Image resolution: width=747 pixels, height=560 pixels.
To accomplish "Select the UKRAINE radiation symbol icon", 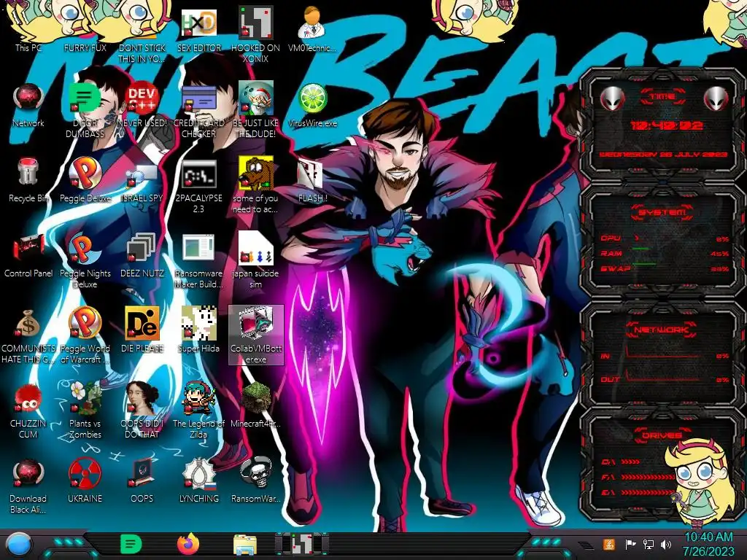I will 85,481.
